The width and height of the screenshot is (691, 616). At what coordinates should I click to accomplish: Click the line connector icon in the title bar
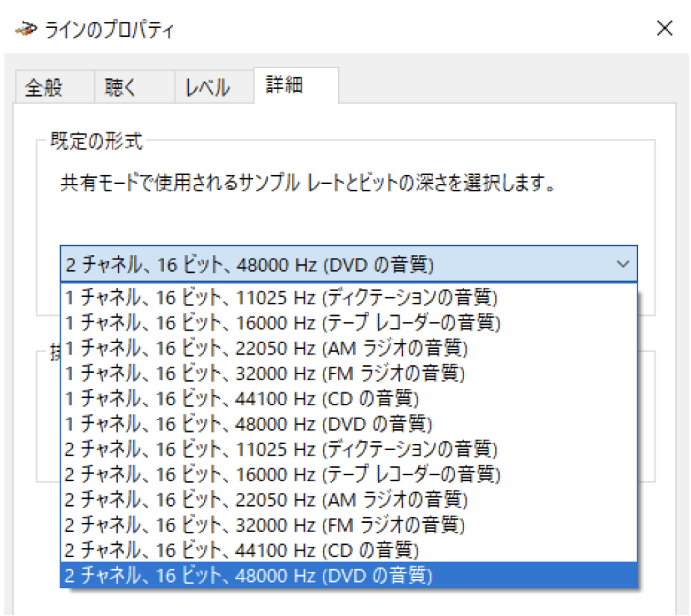(26, 27)
